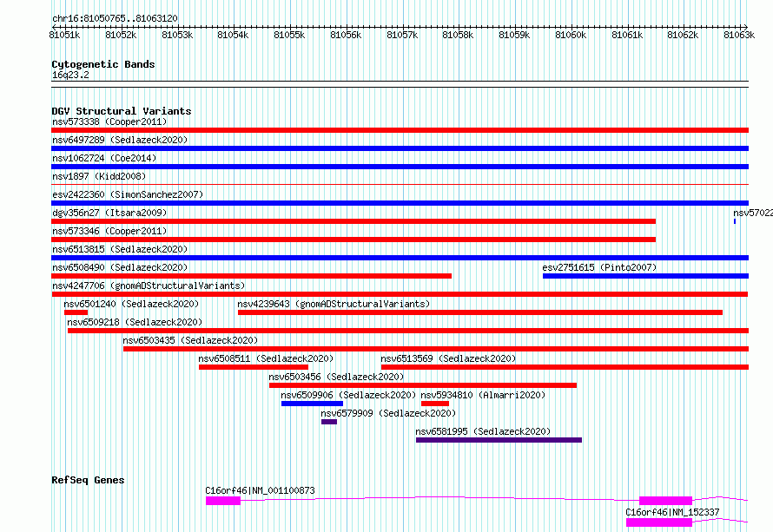Select the C16orf46|NM_152337 gene exon block
Image resolution: width=773 pixels, height=532 pixels.
coord(659,522)
